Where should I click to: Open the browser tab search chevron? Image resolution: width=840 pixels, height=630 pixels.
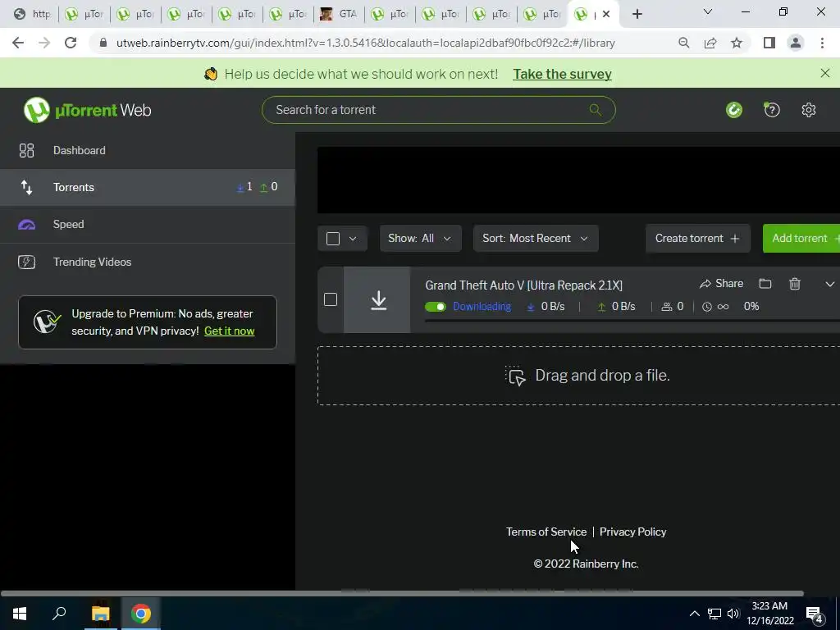708,11
